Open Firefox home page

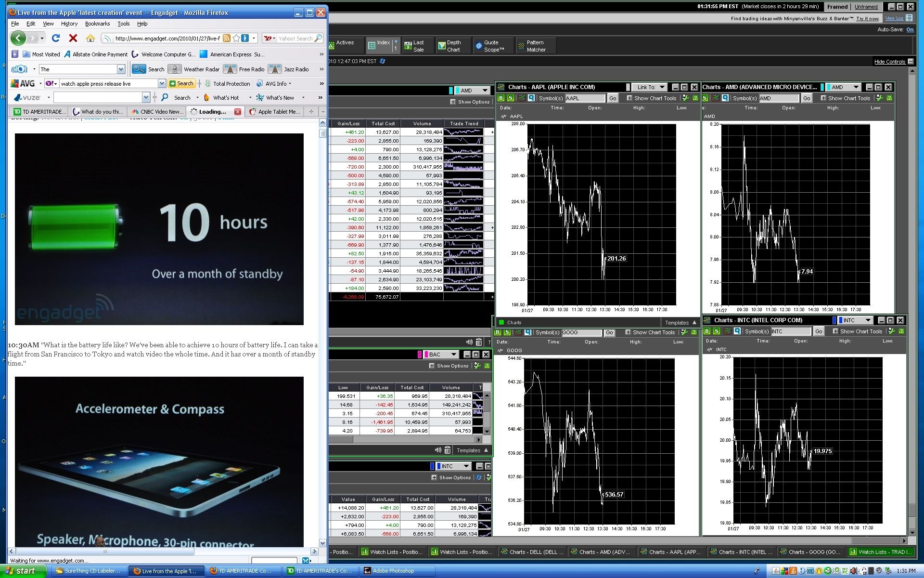pos(90,38)
